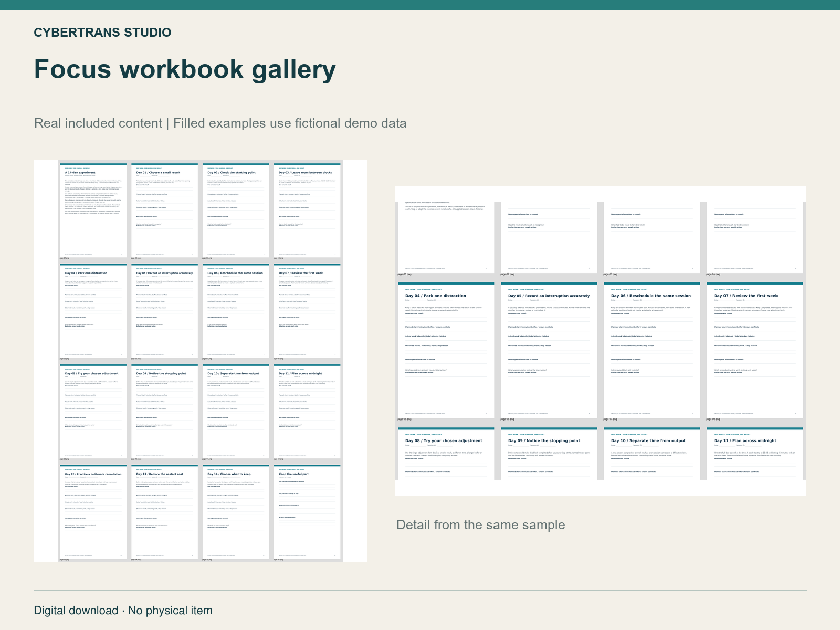Open 'Day 04 / Park one distraction' page in the enlarged detail
840x630 pixels.
[446, 350]
